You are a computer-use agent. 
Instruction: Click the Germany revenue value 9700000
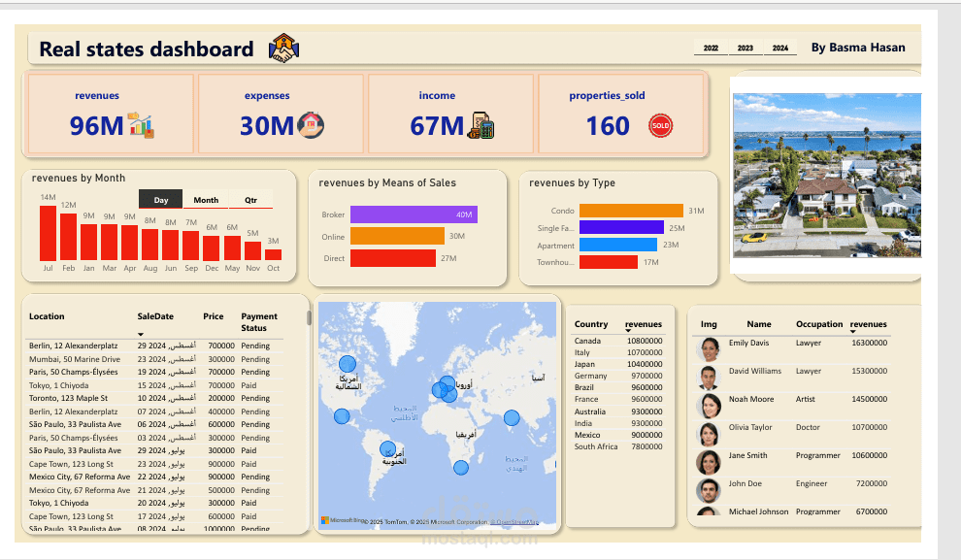[x=646, y=376]
